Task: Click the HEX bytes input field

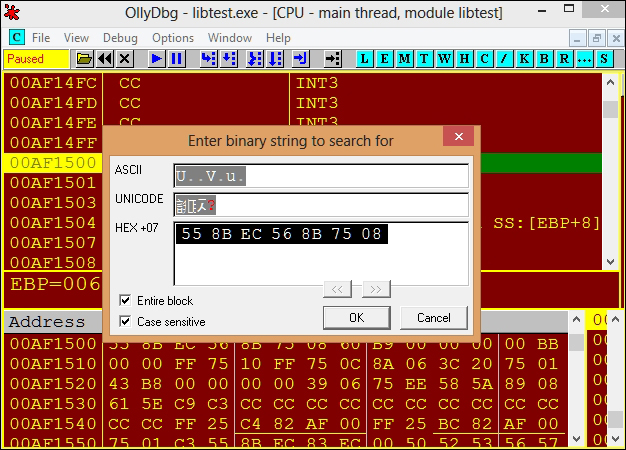Action: (x=321, y=254)
